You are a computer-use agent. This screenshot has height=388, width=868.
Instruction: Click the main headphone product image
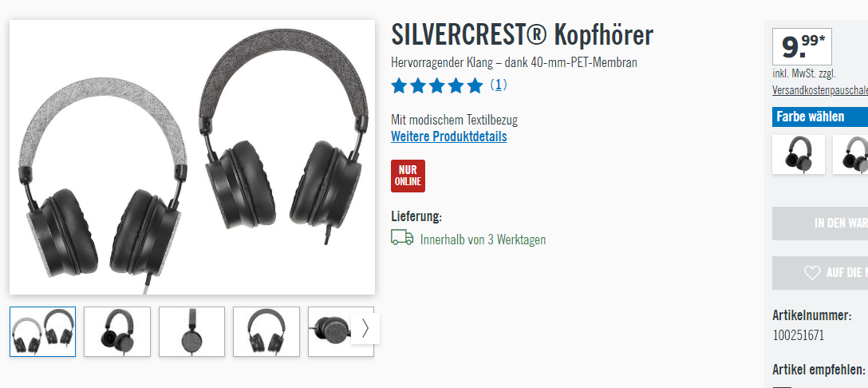192,157
